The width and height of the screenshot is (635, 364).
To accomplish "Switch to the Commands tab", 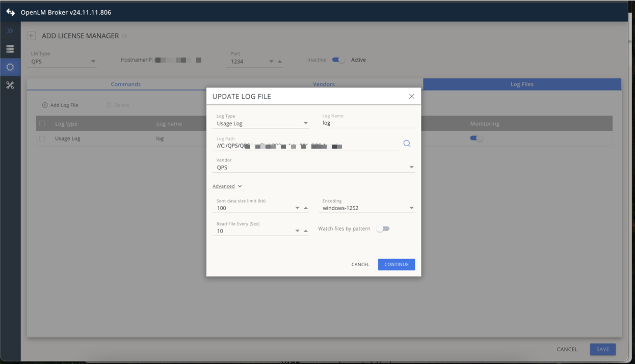I will [126, 84].
